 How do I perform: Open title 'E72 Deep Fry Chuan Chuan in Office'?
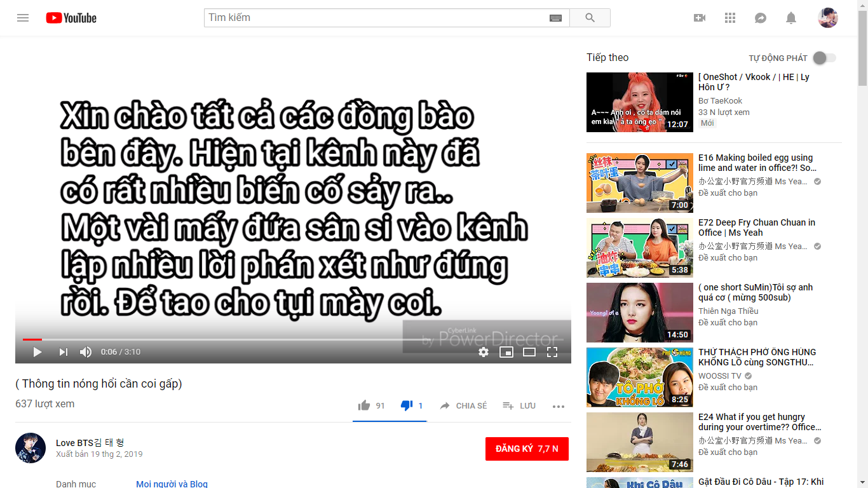pyautogui.click(x=757, y=227)
